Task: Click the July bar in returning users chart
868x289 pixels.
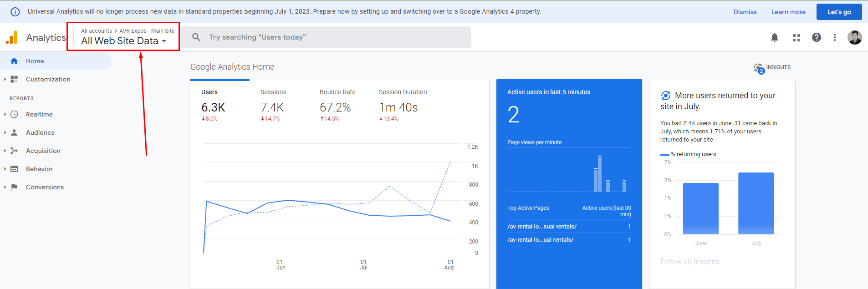Action: (x=756, y=203)
